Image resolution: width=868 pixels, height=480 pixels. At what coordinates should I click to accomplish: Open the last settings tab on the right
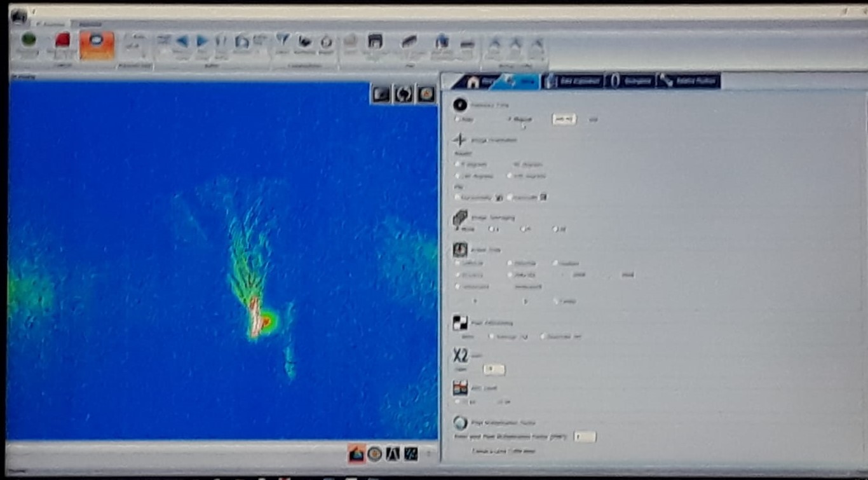pyautogui.click(x=688, y=81)
